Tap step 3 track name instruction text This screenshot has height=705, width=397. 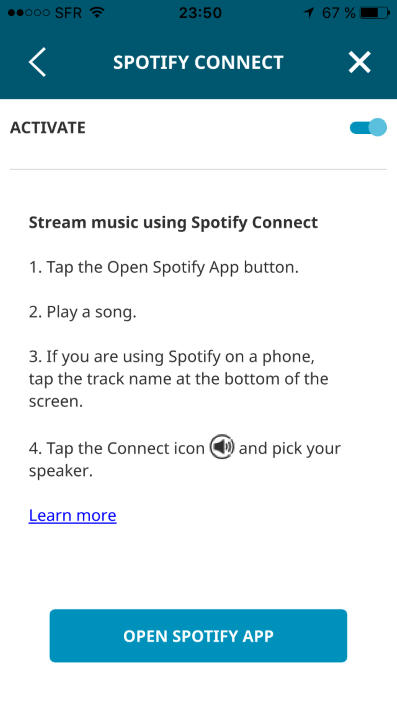178,379
